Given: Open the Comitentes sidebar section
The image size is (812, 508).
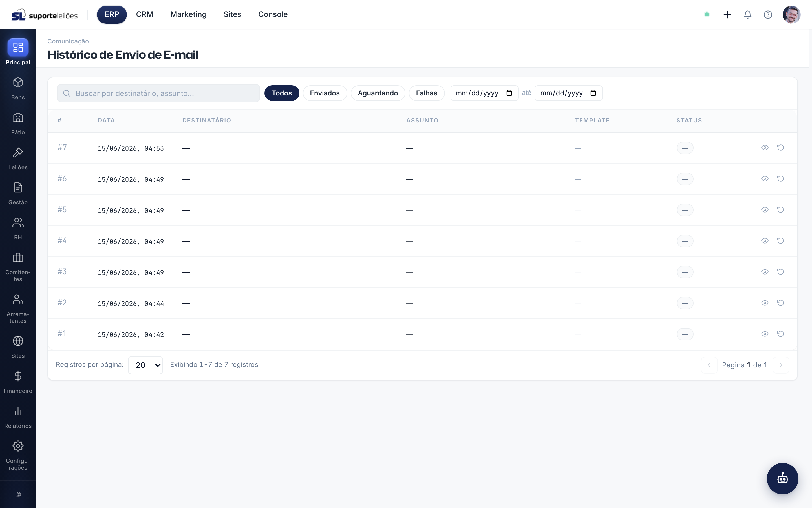Looking at the screenshot, I should (18, 267).
